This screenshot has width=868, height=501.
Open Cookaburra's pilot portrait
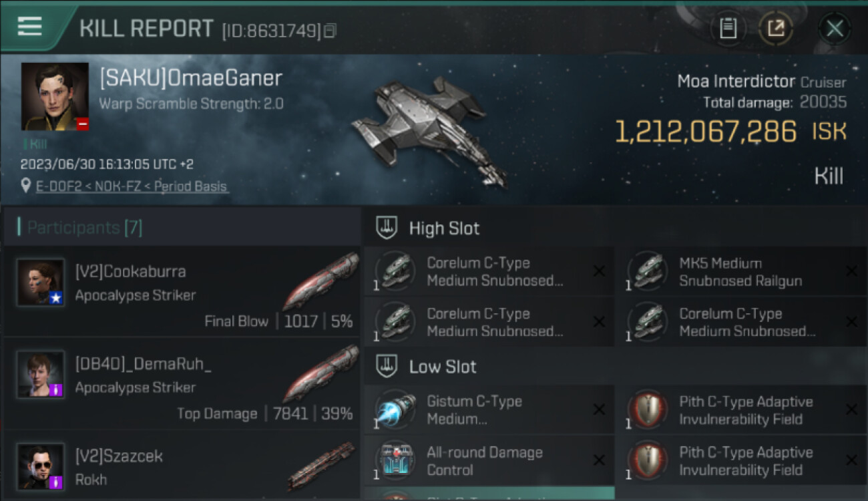41,283
